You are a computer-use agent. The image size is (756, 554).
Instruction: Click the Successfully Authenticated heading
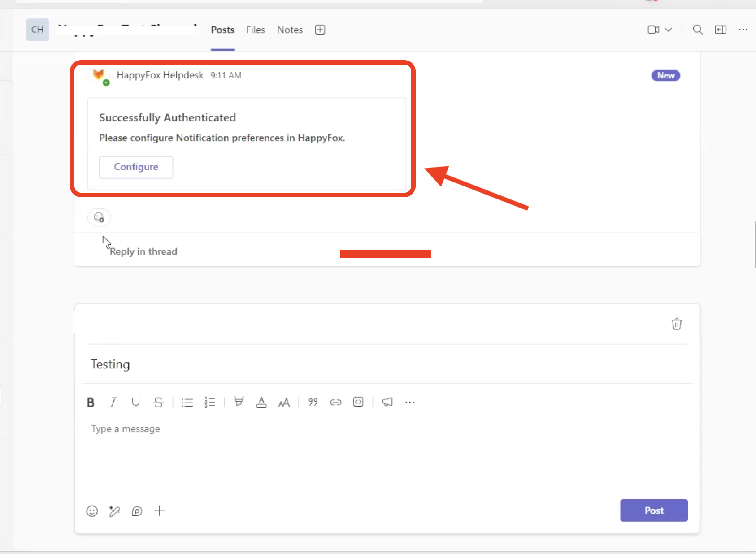pyautogui.click(x=167, y=117)
